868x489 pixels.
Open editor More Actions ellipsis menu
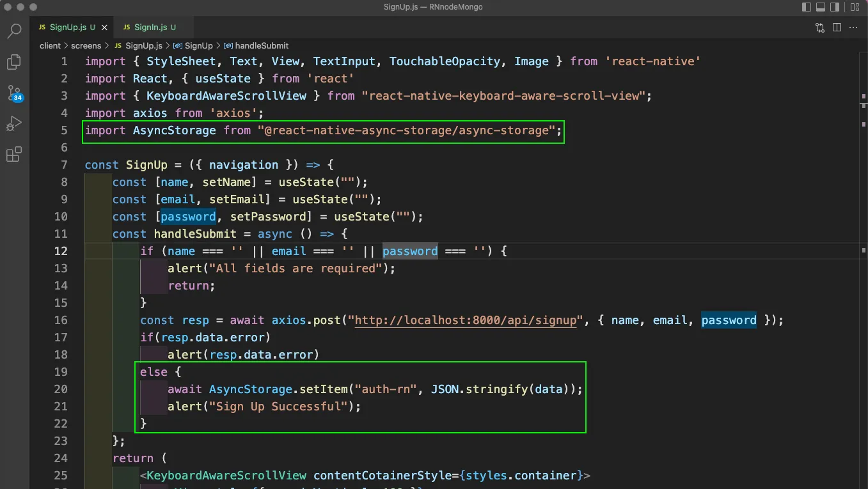point(853,27)
